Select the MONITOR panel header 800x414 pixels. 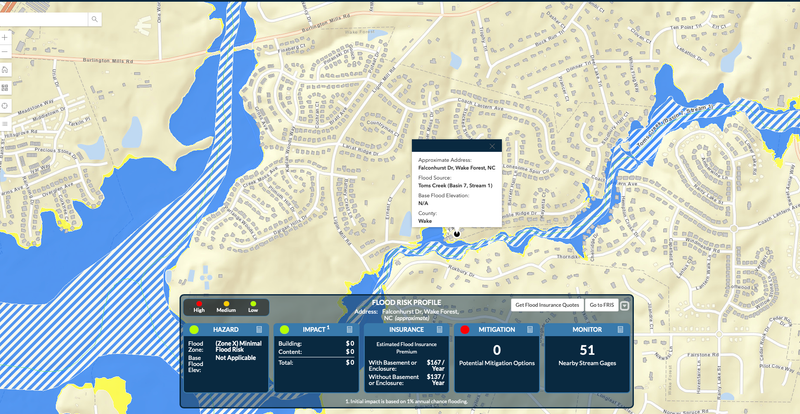(x=587, y=330)
